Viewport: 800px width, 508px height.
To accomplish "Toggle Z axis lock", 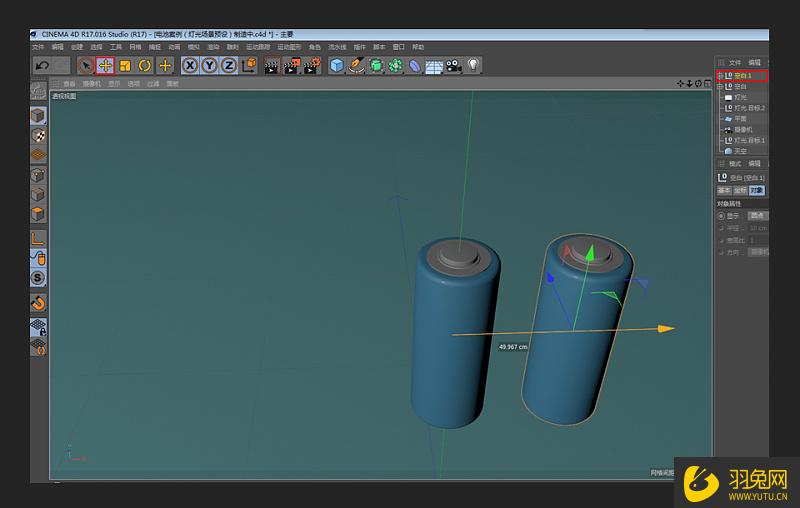I will (229, 65).
